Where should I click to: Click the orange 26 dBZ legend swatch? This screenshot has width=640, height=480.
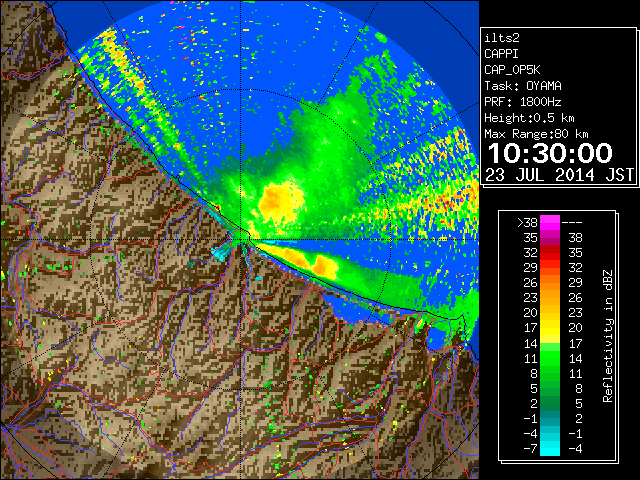550,282
